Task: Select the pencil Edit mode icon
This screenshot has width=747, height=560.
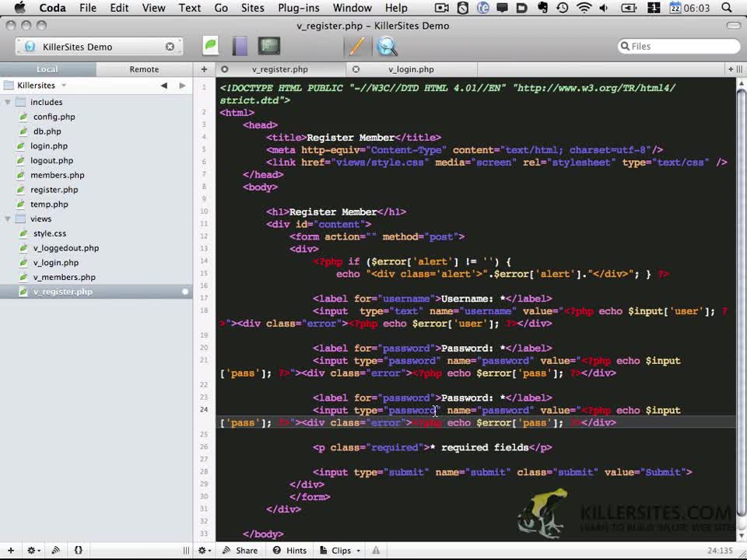Action: tap(356, 46)
